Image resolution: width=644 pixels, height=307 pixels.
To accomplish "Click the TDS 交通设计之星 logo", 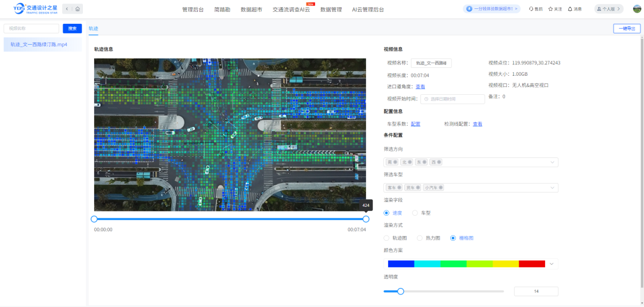I will pyautogui.click(x=35, y=8).
